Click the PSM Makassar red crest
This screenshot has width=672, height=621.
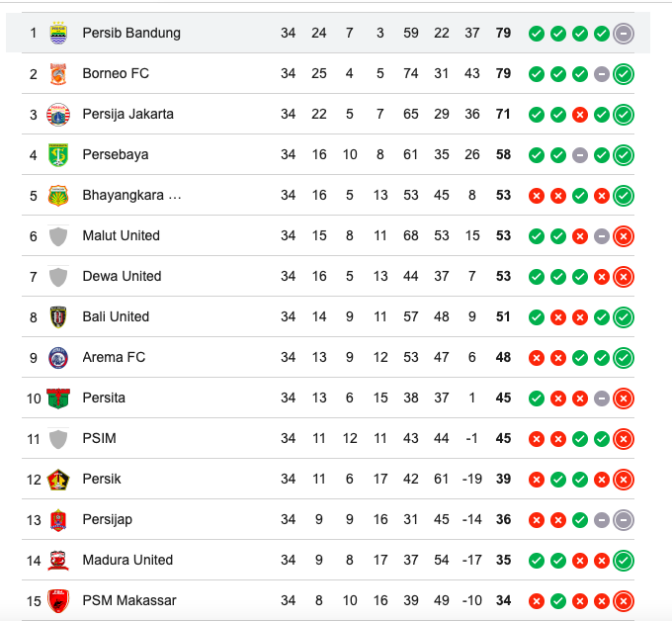[58, 601]
